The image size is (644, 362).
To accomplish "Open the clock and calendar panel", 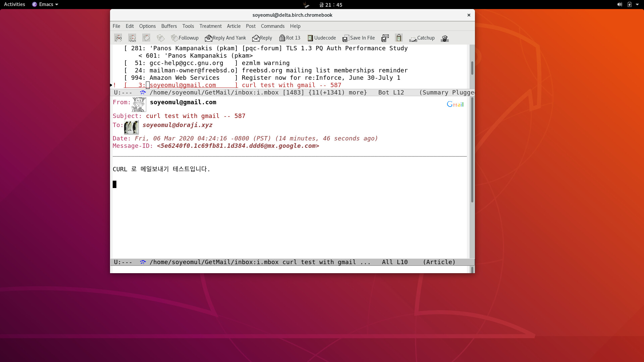I will 331,5.
